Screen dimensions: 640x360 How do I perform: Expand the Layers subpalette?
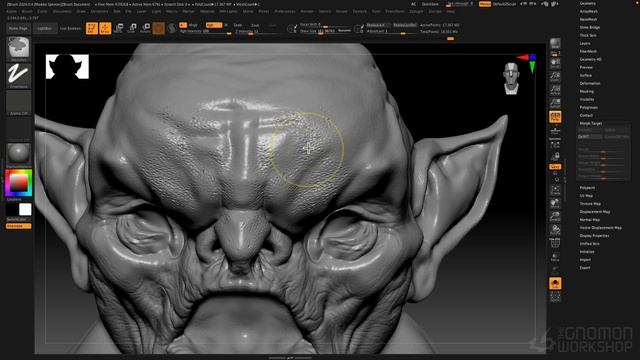click(585, 43)
